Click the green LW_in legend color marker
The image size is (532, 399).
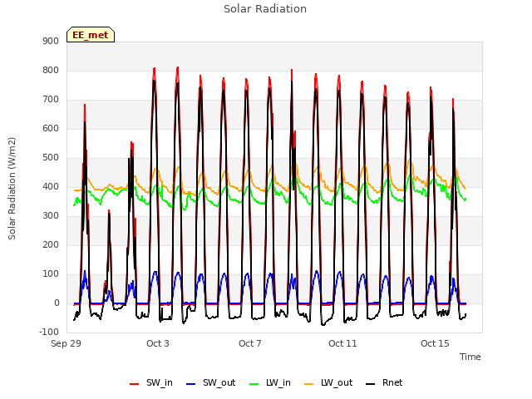(254, 384)
